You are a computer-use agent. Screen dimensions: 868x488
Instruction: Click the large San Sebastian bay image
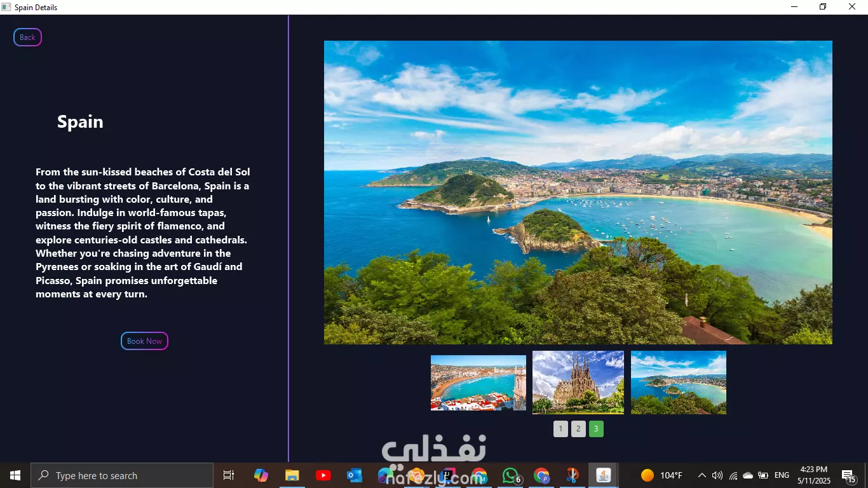pyautogui.click(x=578, y=193)
